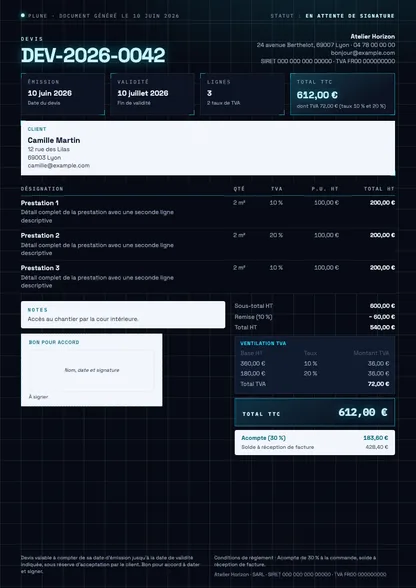Click the 200,00 € total of Prestation 1
Image resolution: width=416 pixels, height=588 pixels.
coord(382,202)
